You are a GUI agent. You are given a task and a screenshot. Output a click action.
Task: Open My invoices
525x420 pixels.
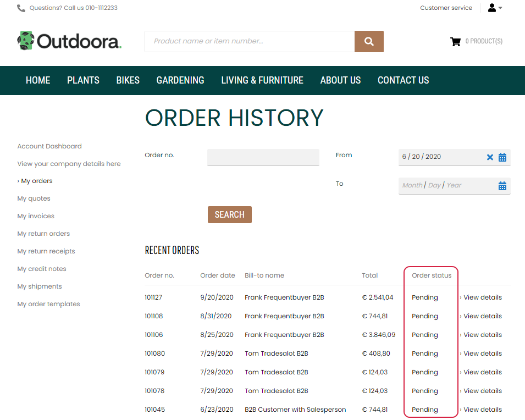click(x=36, y=216)
